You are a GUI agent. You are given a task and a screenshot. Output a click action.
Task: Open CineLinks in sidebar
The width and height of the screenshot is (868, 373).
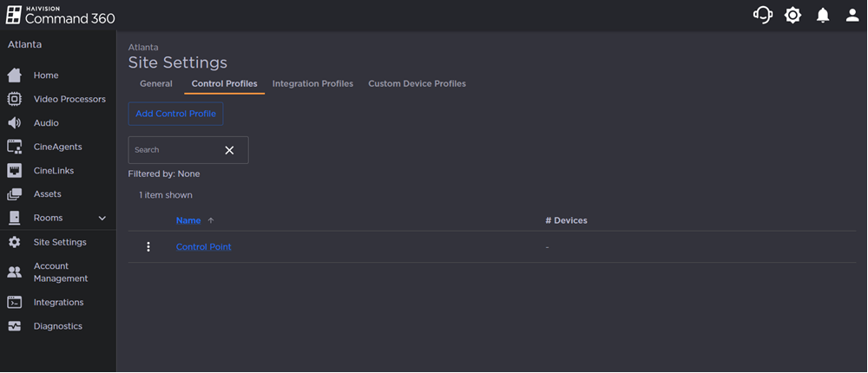(54, 170)
